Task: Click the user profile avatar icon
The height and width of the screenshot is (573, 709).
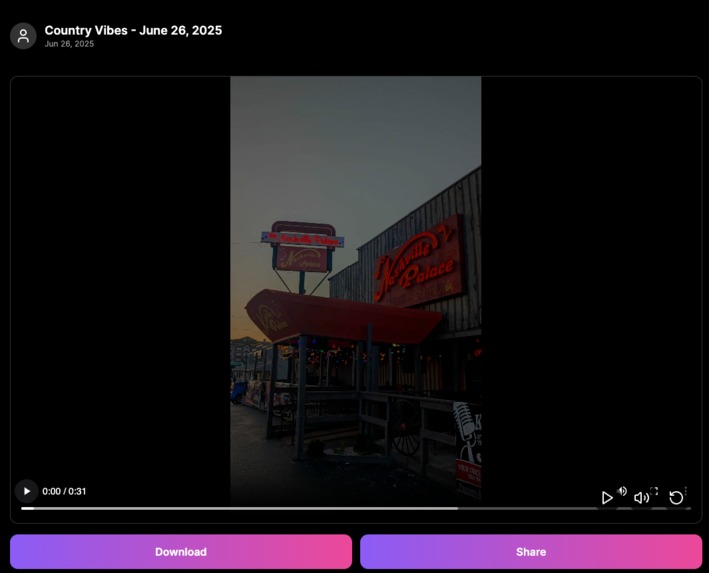Action: (x=23, y=36)
